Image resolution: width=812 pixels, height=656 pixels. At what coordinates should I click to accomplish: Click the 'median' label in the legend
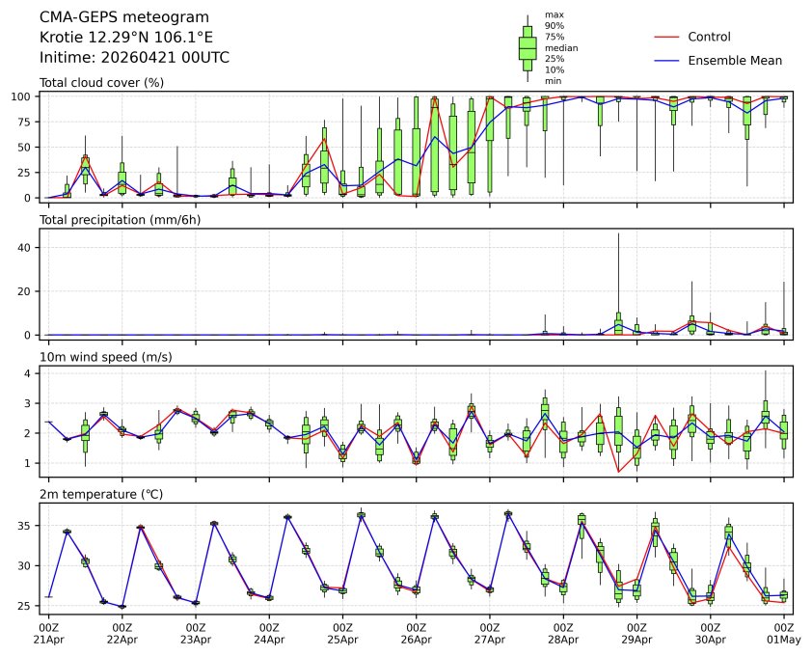[x=561, y=47]
